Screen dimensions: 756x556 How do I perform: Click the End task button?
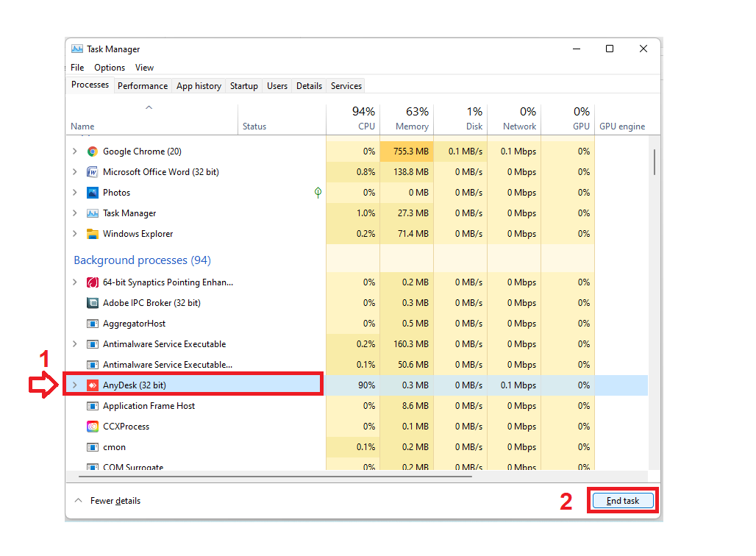pos(623,501)
